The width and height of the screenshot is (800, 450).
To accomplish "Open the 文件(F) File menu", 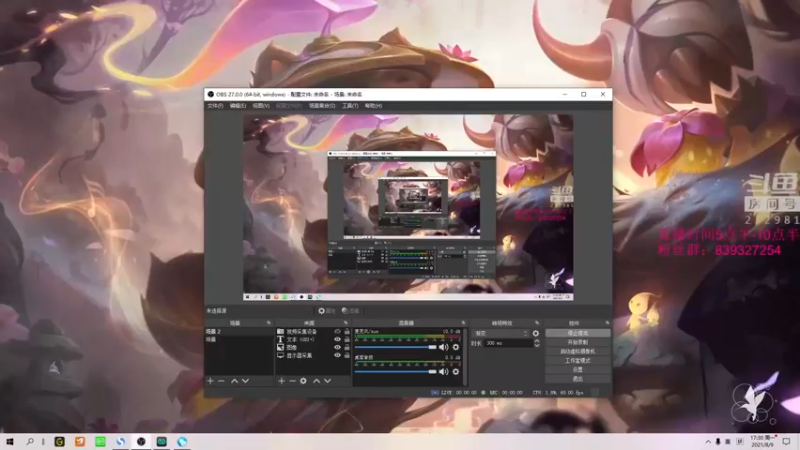I will click(x=215, y=106).
